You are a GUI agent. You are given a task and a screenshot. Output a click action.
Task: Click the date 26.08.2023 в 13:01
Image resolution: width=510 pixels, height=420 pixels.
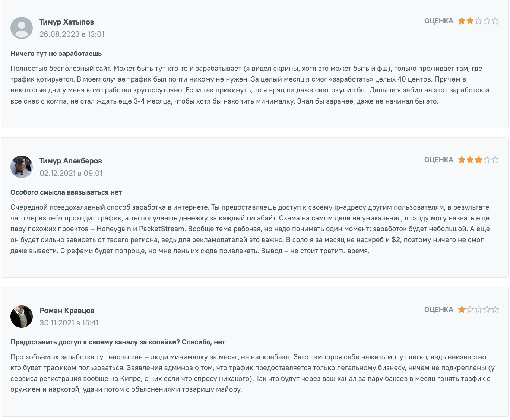point(72,34)
